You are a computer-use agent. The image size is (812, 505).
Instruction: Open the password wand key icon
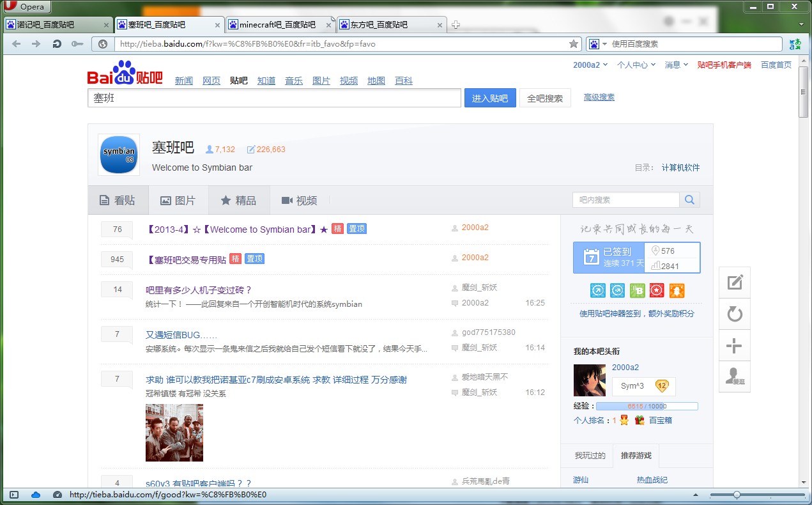pyautogui.click(x=77, y=44)
